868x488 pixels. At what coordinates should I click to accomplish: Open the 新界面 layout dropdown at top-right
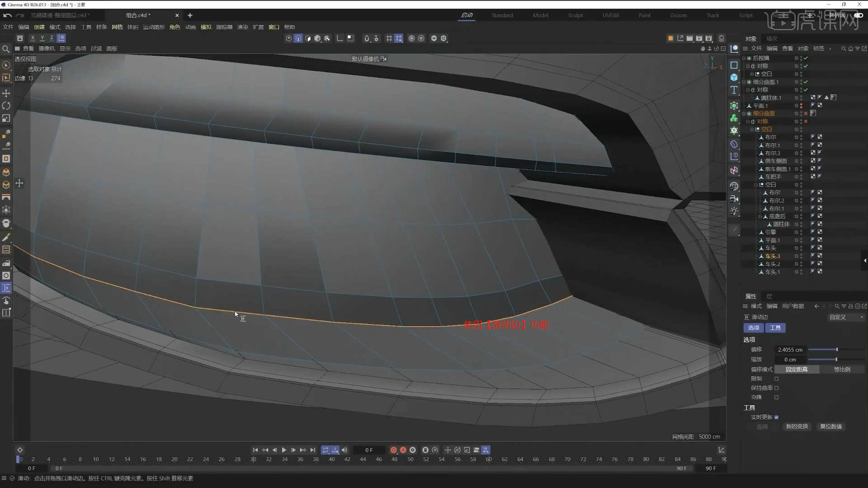click(x=837, y=15)
